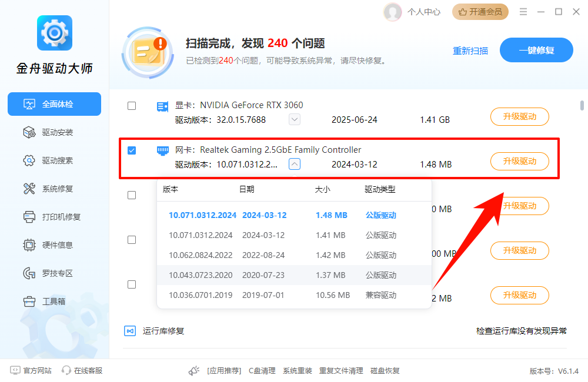Collapse the Realtek version list

[293, 164]
